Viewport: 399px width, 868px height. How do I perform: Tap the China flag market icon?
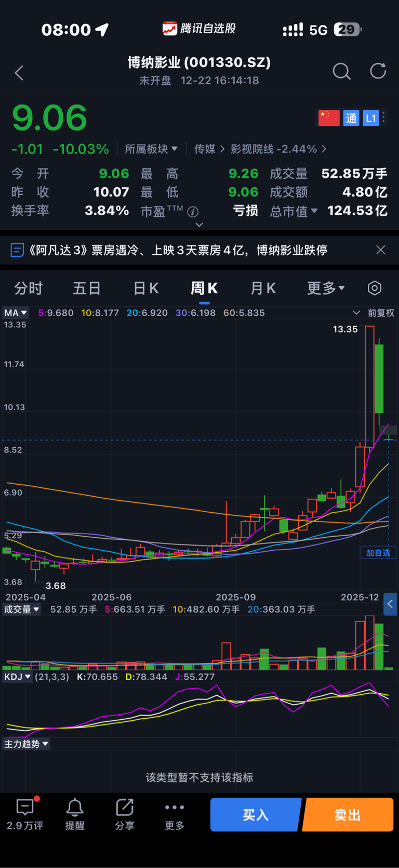329,118
